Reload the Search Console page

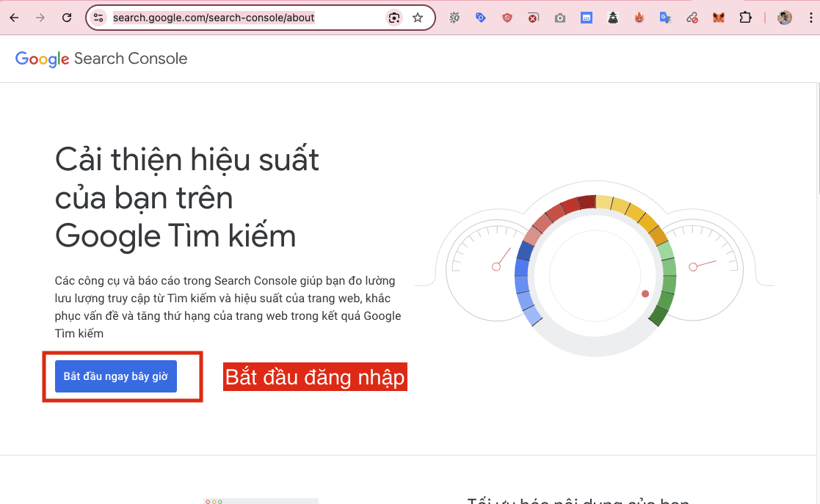[x=66, y=18]
